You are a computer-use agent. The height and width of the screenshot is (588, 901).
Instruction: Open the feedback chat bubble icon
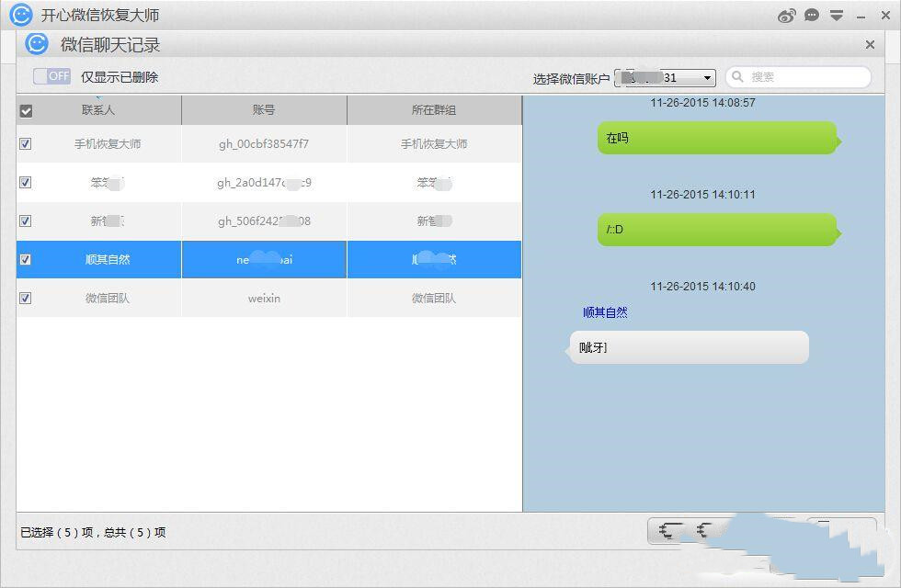(x=811, y=15)
